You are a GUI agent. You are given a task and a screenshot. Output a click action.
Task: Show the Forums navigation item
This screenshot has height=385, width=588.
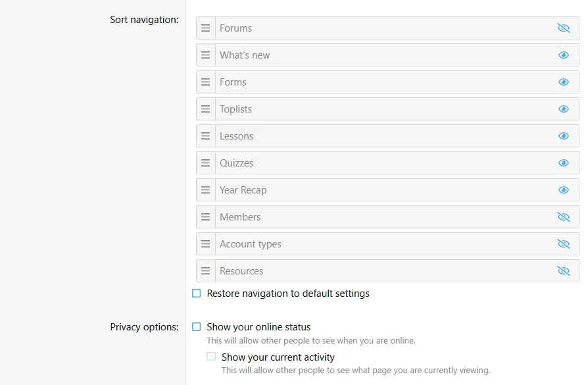(563, 28)
